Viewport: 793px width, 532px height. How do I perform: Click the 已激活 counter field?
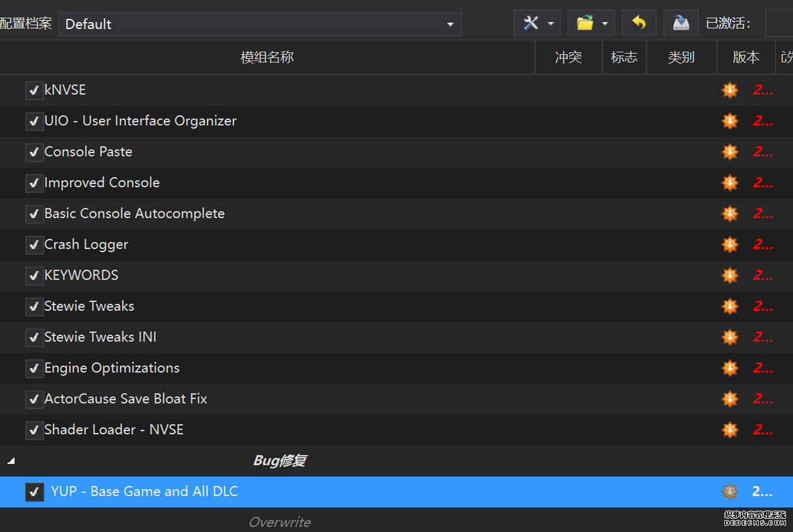pyautogui.click(x=778, y=24)
